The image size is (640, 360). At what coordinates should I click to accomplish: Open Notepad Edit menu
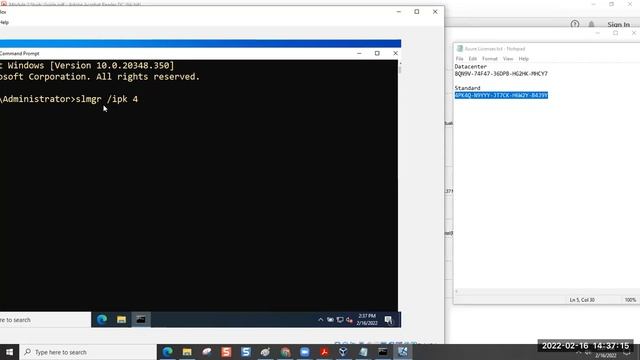tap(473, 59)
